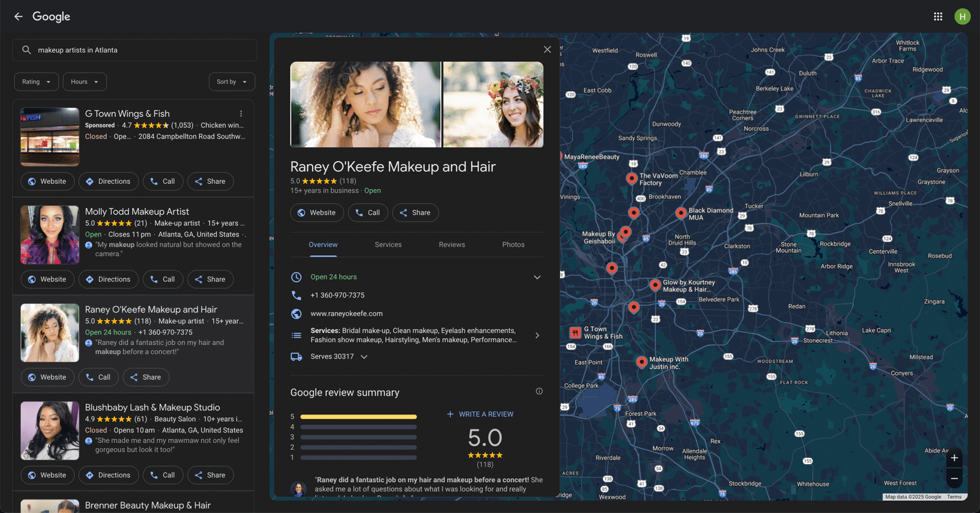This screenshot has width=980, height=513.
Task: Select Glow by Kourtney map pin
Action: 655,285
